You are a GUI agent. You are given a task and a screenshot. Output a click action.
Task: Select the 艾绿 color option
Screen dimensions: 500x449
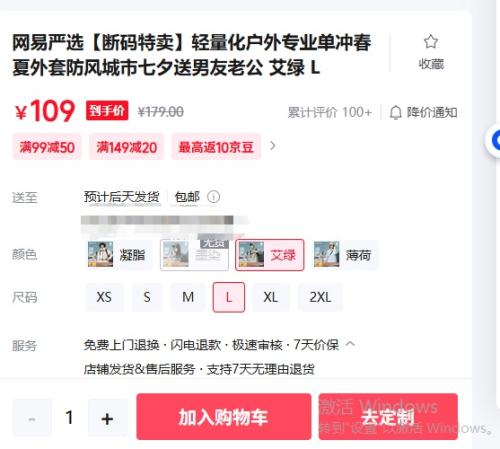[x=269, y=255]
